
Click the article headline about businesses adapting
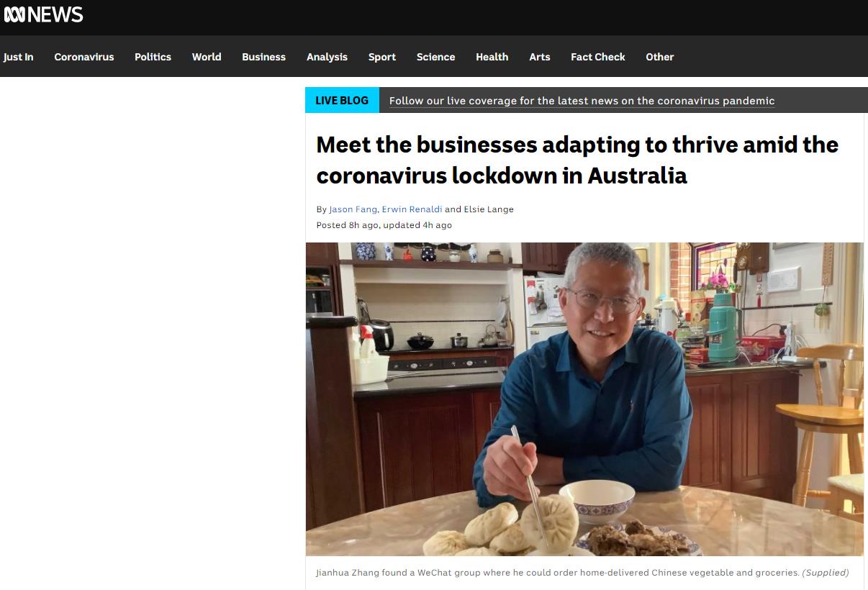pyautogui.click(x=577, y=160)
